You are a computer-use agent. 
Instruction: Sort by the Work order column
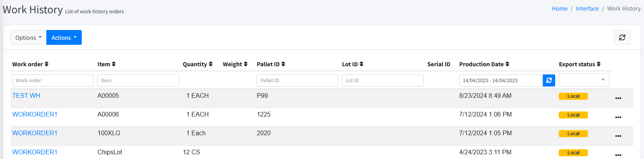point(30,64)
